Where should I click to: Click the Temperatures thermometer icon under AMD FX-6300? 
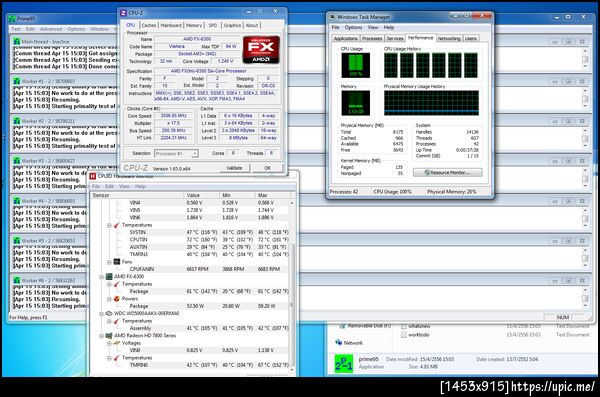click(117, 284)
